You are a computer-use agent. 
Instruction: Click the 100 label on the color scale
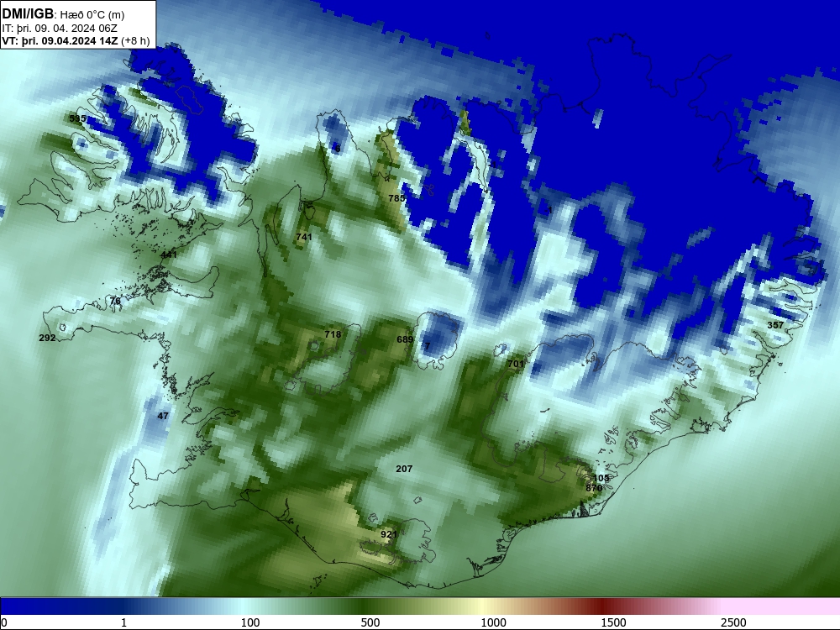250,622
